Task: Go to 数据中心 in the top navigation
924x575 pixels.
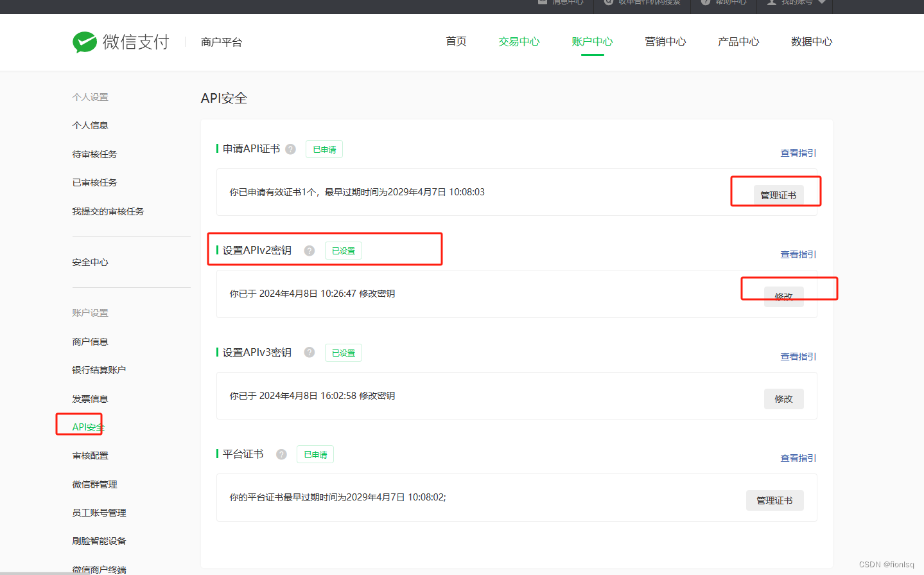Action: point(811,41)
